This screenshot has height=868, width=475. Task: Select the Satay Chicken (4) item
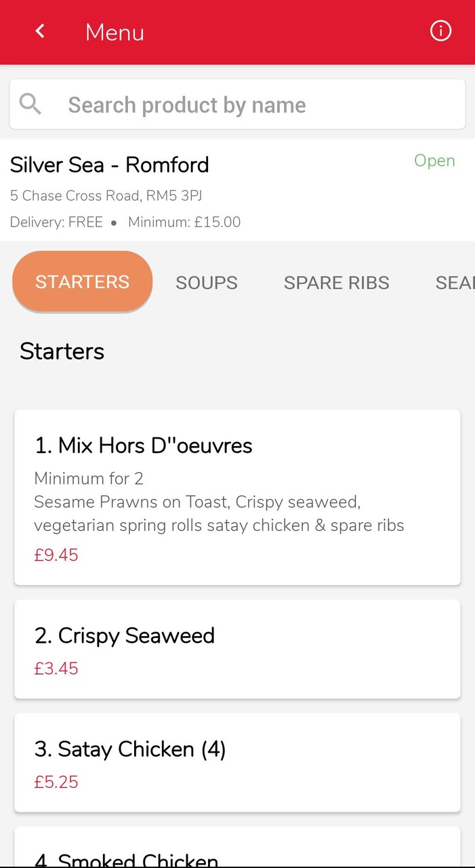click(236, 762)
